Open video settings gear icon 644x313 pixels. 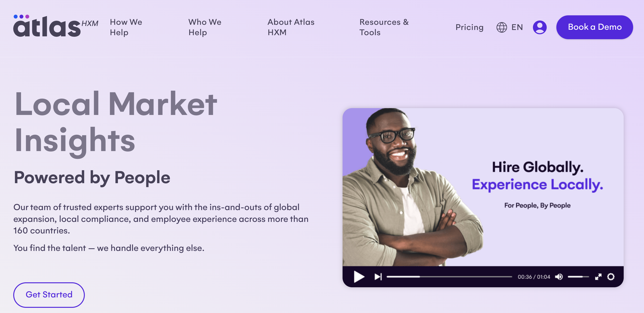click(611, 276)
